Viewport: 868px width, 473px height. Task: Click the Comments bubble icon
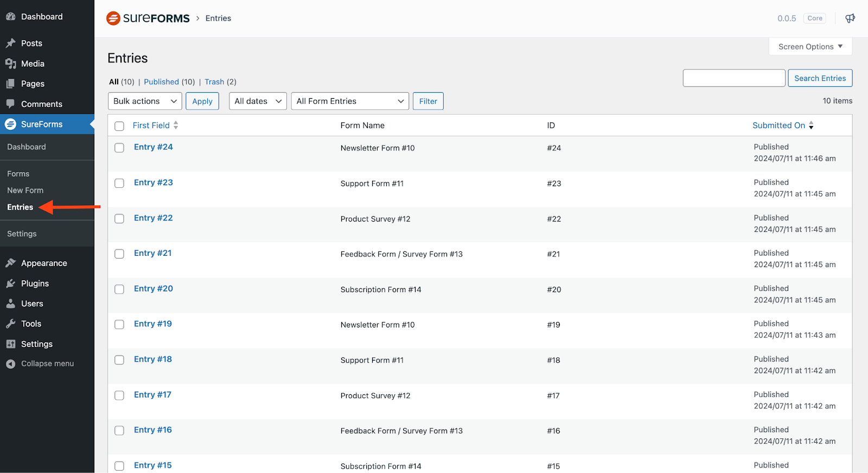(x=10, y=104)
